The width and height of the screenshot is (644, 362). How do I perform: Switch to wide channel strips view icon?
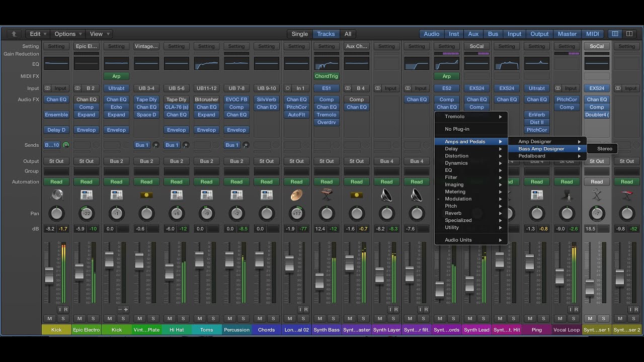629,34
